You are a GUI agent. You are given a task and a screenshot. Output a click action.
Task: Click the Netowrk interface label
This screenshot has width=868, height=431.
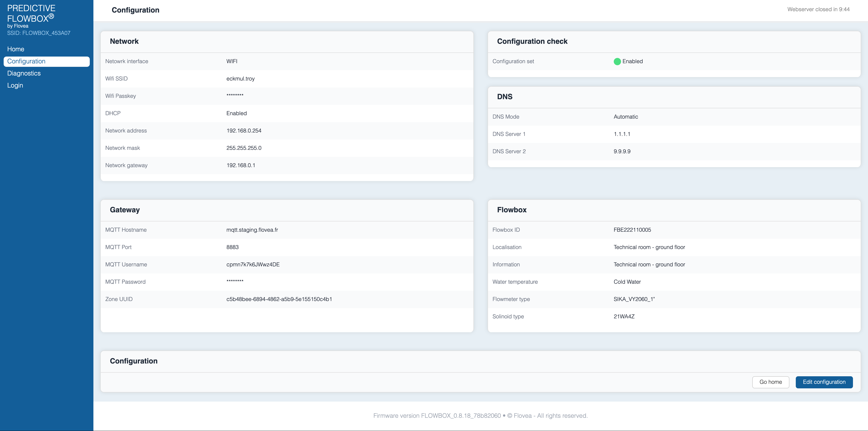(x=127, y=61)
